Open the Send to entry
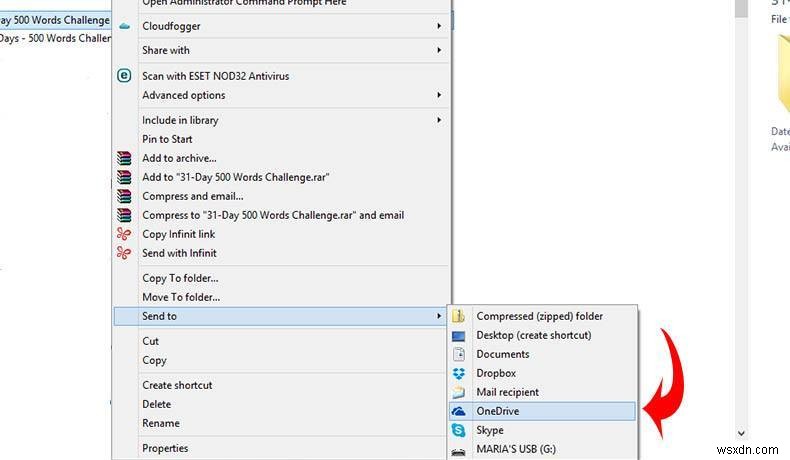The height and width of the screenshot is (460, 790). (281, 316)
